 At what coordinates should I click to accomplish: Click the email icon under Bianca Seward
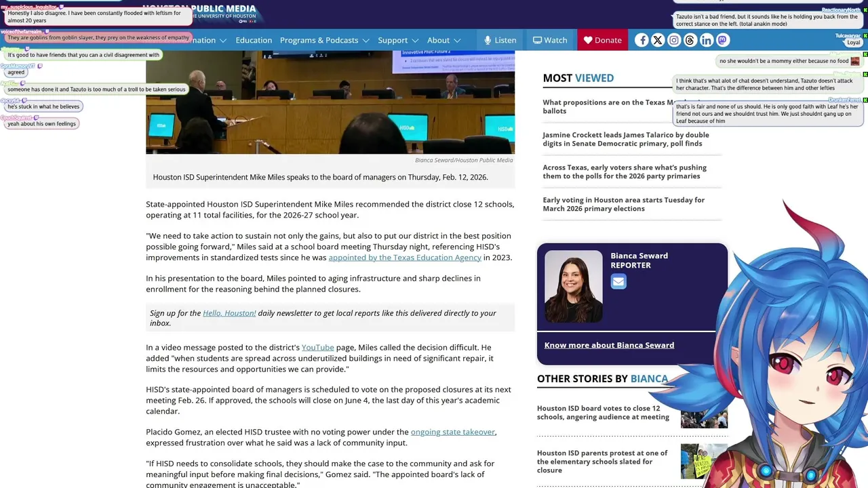click(x=618, y=281)
